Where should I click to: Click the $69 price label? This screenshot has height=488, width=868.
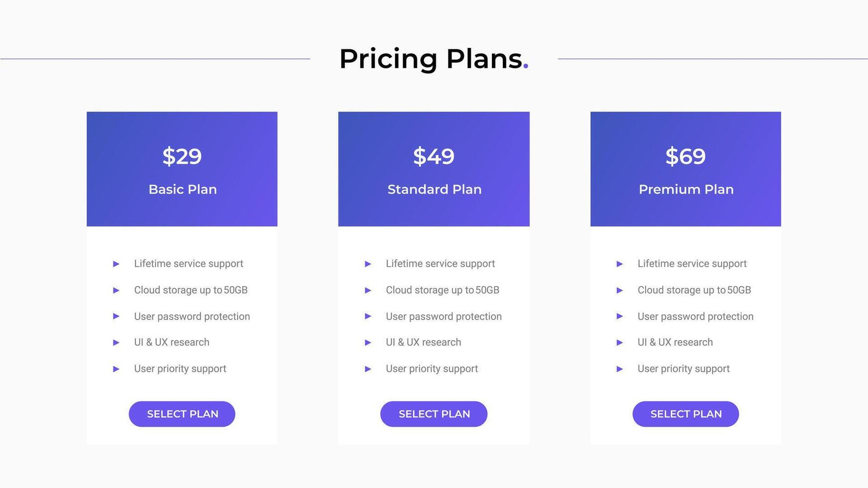pos(686,156)
